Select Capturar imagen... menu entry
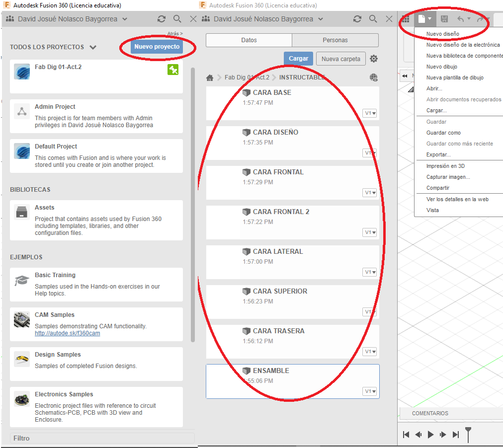This screenshot has height=448, width=503. (448, 177)
